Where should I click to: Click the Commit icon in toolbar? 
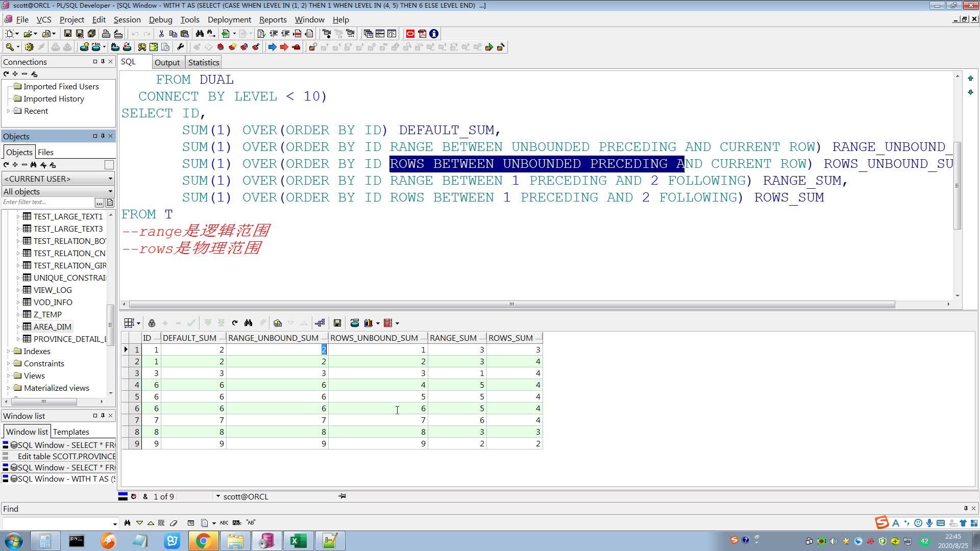(x=55, y=47)
